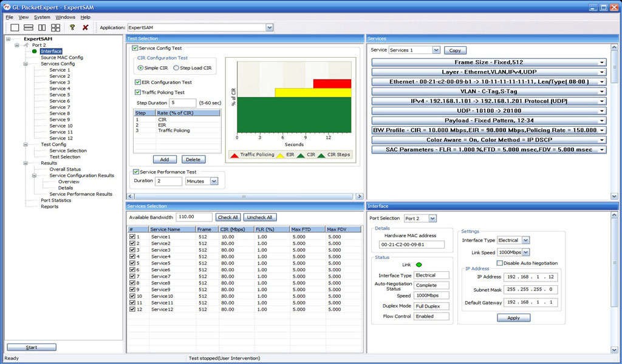Click the Uncheck All button
The image size is (622, 364).
[x=260, y=217]
